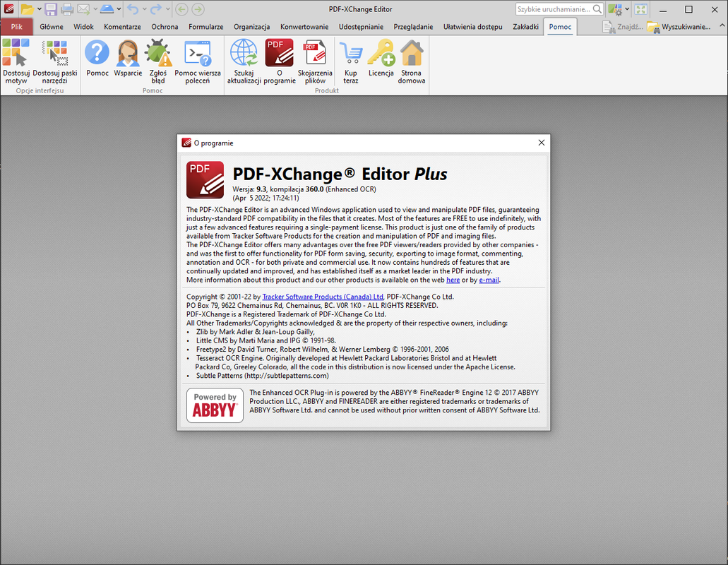Expand the scanner dropdown arrow
Screen dimensions: 728x565
pos(119,8)
